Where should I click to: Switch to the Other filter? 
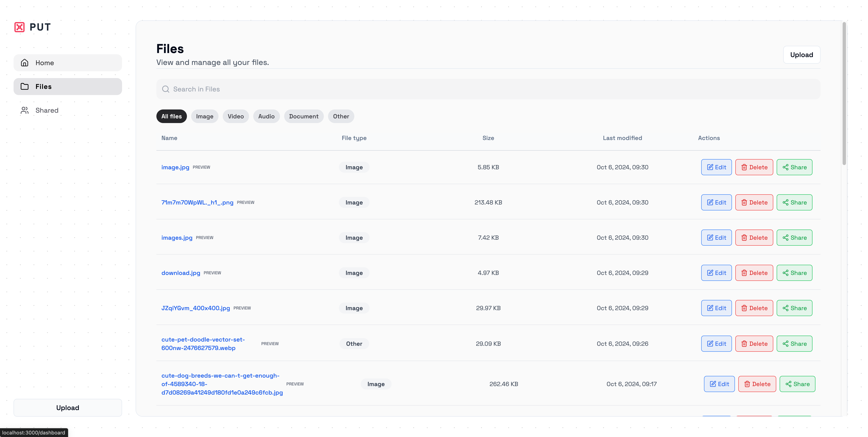point(341,116)
